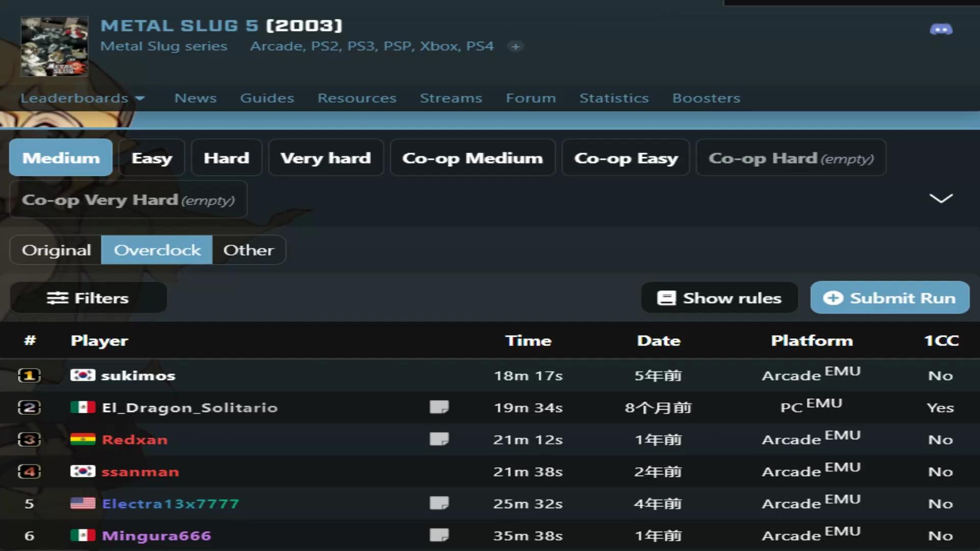Open sukimos player profile
Image resolution: width=980 pixels, height=551 pixels.
click(x=138, y=375)
